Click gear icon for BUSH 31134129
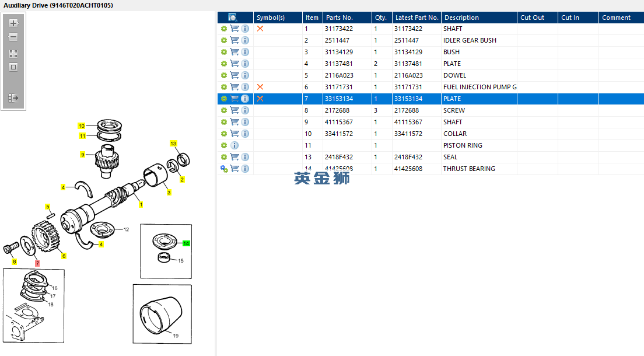Viewport: 644px width, 356px height. click(x=224, y=52)
